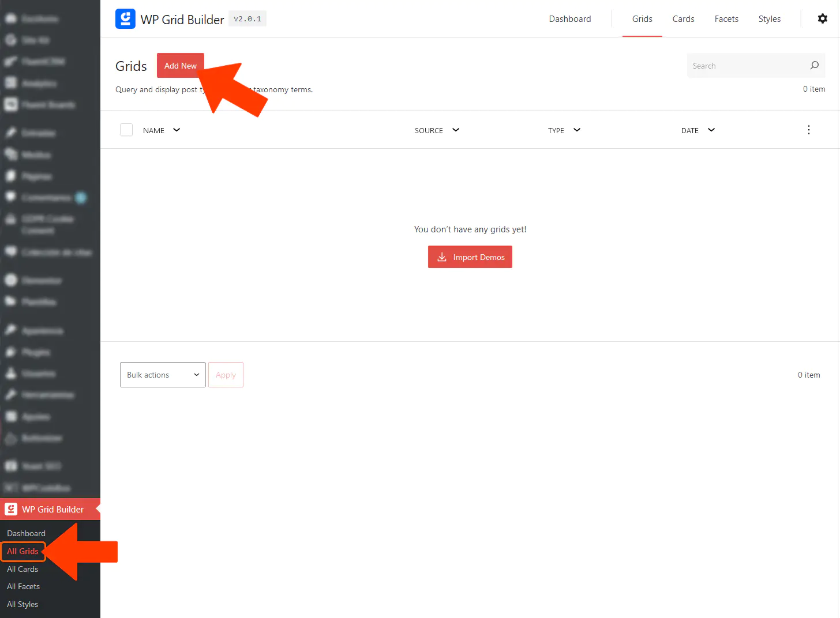Go to the Styles tab
This screenshot has height=618, width=840.
click(769, 19)
